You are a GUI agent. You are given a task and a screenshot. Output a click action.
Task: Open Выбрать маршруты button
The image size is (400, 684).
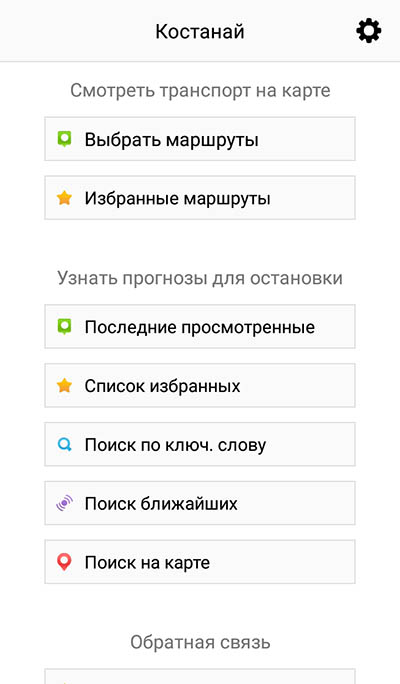pyautogui.click(x=200, y=139)
